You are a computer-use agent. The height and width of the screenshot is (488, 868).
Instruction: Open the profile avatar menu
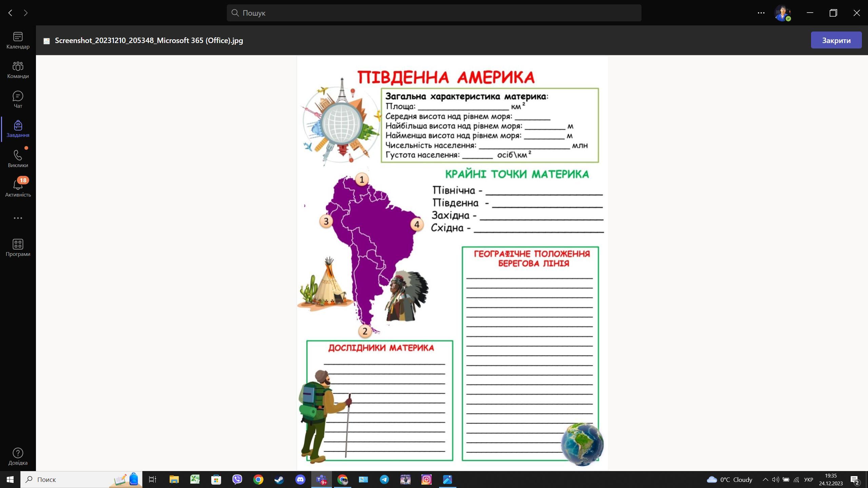782,13
